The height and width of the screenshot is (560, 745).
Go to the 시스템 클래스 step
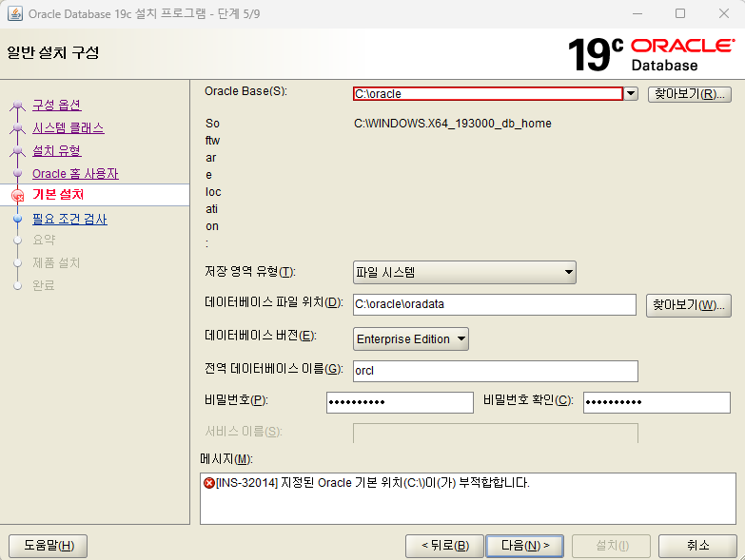tap(68, 128)
